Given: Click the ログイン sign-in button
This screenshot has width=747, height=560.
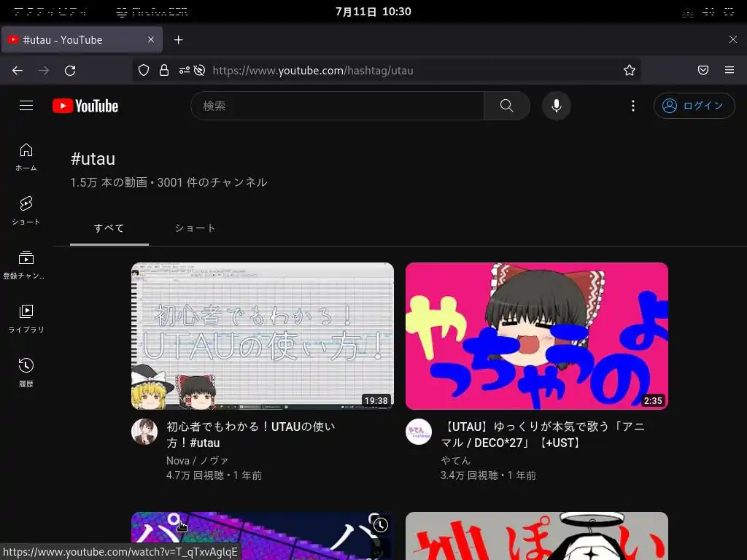Looking at the screenshot, I should click(694, 106).
